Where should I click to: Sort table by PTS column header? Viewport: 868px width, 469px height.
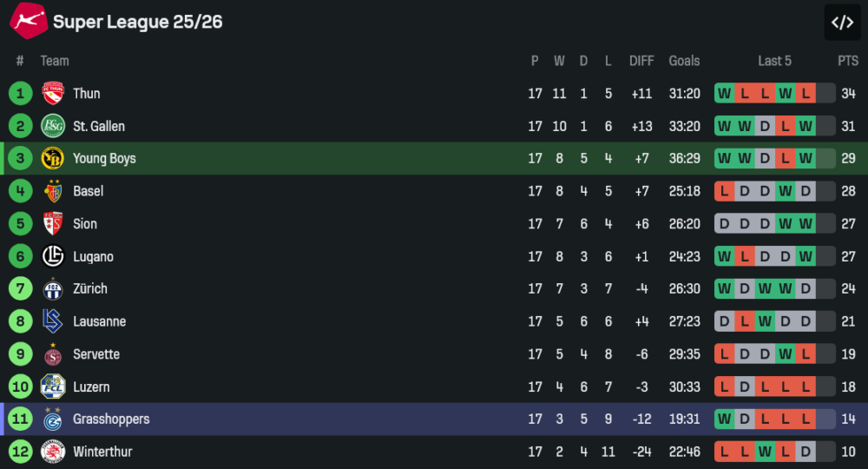coord(847,61)
